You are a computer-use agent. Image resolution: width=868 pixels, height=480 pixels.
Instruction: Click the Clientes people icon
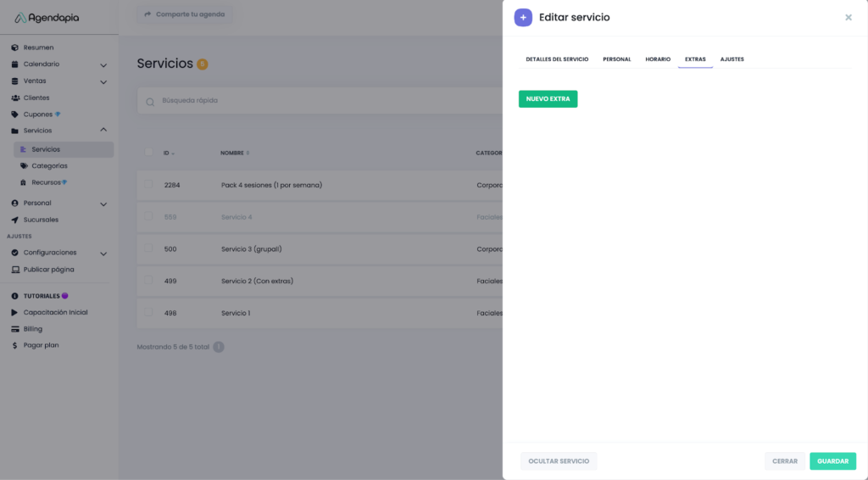pos(15,98)
